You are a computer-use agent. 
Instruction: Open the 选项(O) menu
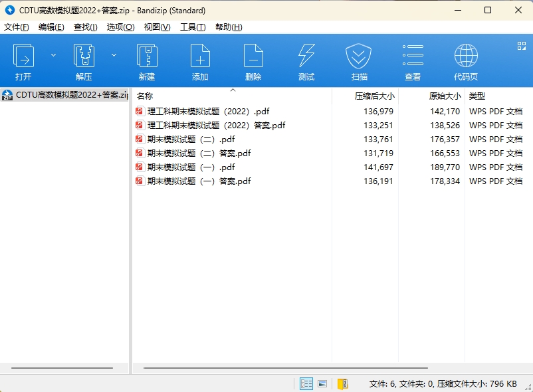[121, 27]
